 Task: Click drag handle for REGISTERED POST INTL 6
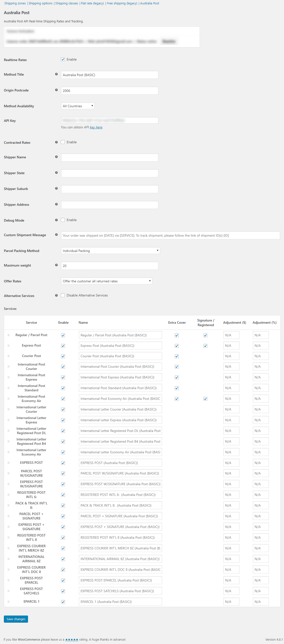9,495
